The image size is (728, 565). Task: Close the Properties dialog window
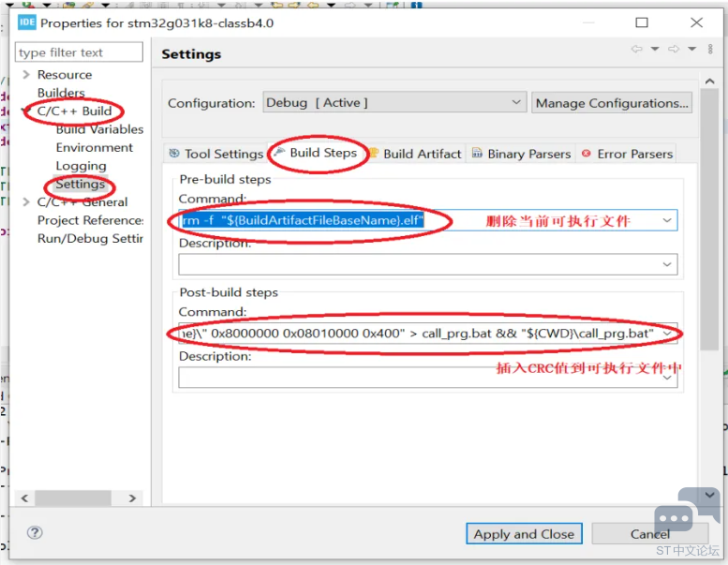click(x=696, y=22)
